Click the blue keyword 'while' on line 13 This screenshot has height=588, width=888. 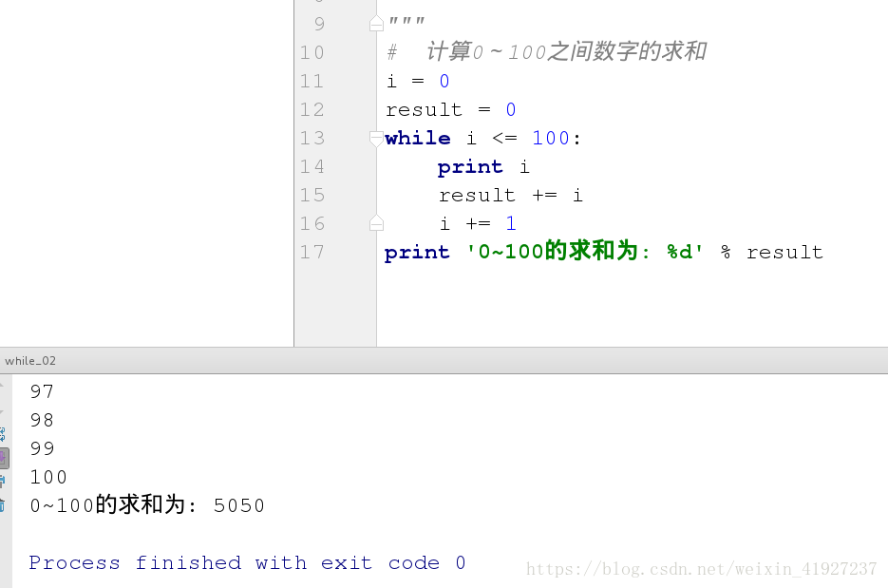[418, 138]
